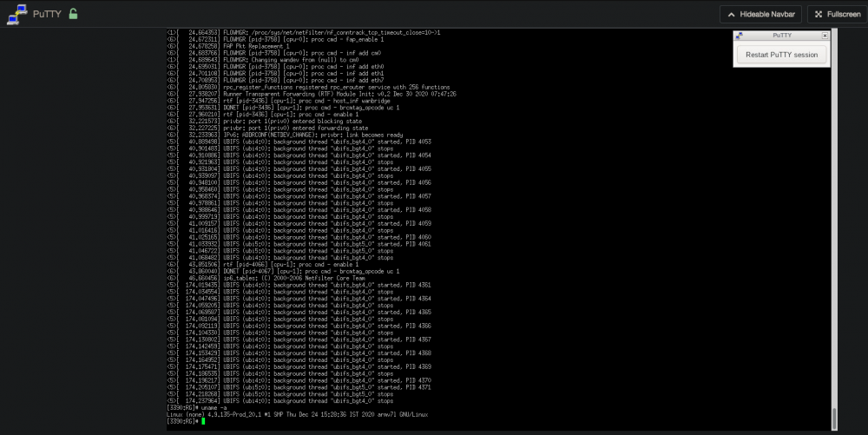Click the log line with PID 4371
Image resolution: width=868 pixels, height=435 pixels.
pos(299,387)
